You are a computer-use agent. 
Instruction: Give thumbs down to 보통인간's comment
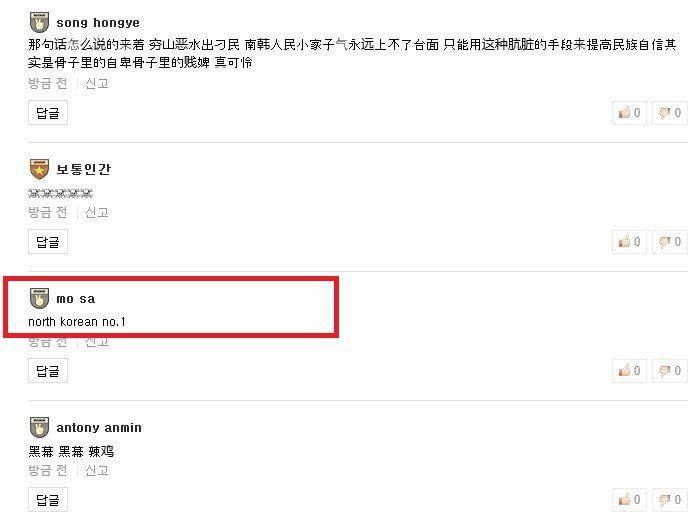(669, 241)
